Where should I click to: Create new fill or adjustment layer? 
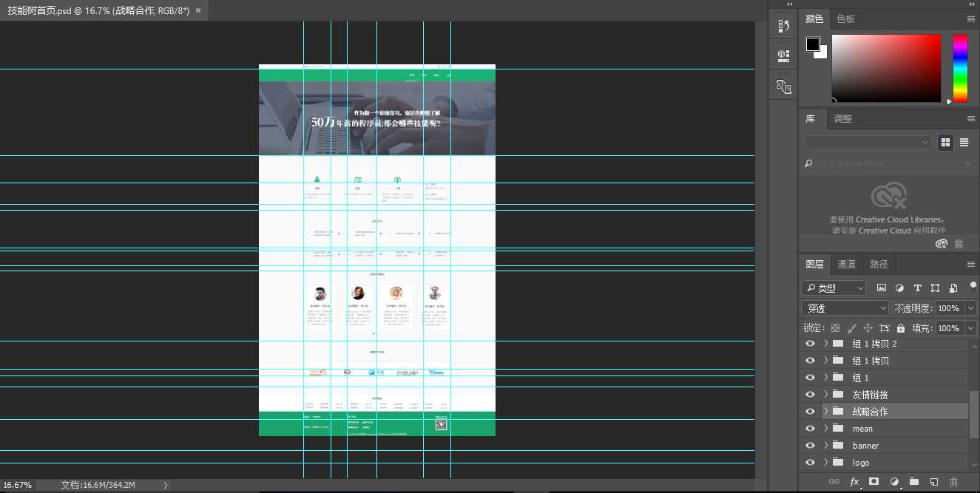[894, 481]
